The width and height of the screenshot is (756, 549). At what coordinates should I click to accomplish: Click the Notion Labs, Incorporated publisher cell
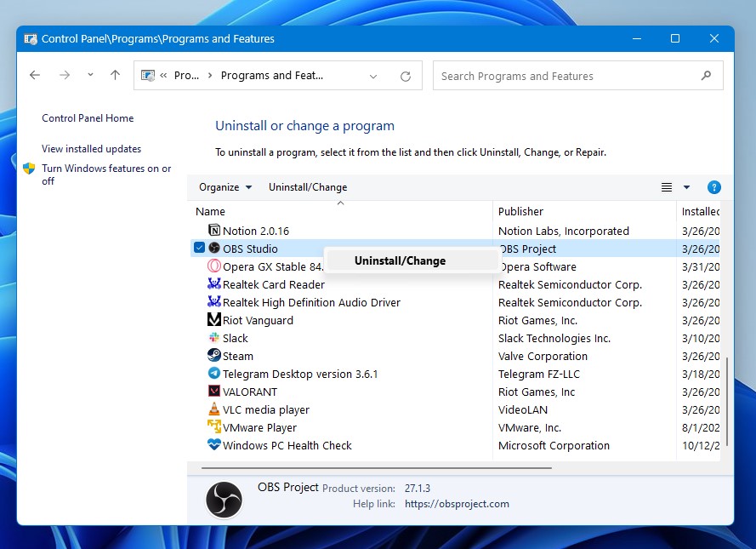pyautogui.click(x=564, y=231)
